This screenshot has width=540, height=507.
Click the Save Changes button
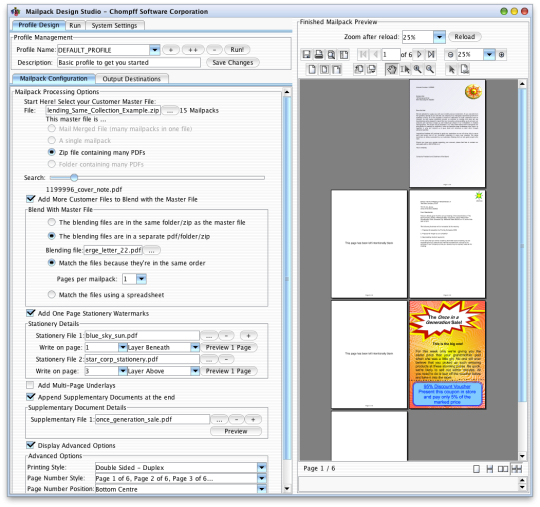(233, 63)
